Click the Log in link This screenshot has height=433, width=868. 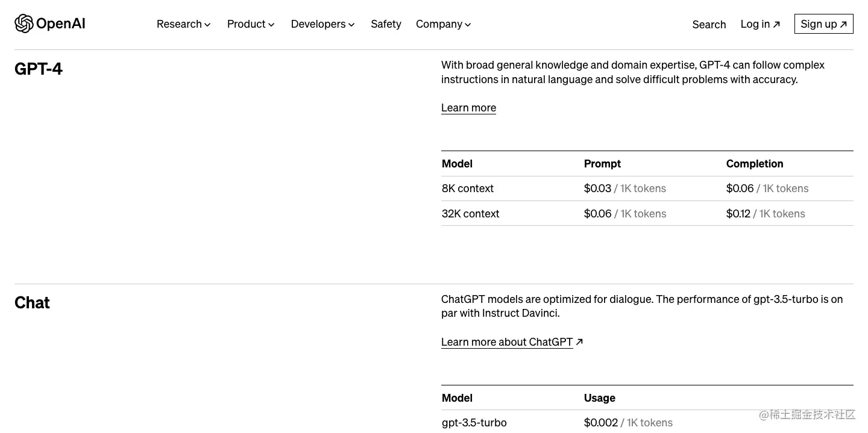(x=760, y=24)
